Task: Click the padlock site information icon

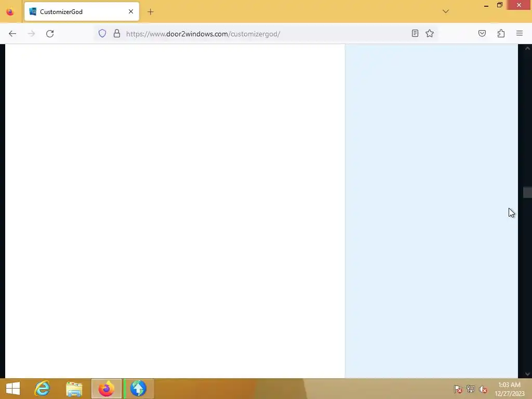Action: 117,33
